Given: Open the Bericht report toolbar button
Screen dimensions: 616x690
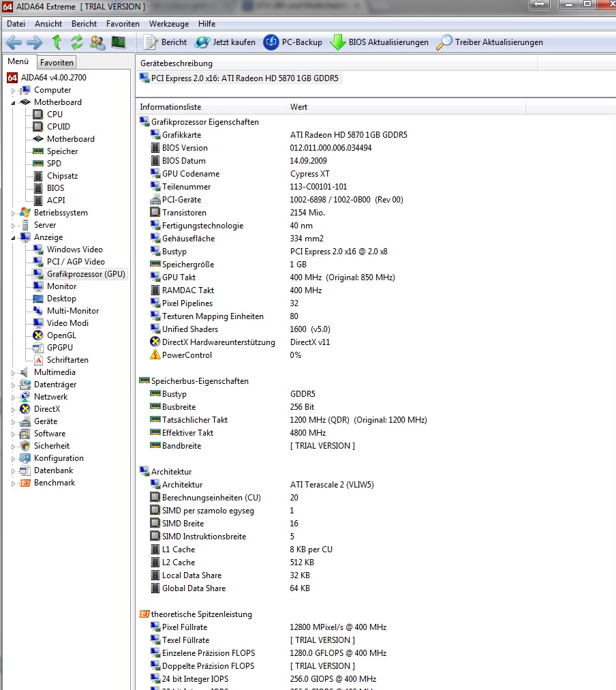Looking at the screenshot, I should (x=166, y=42).
